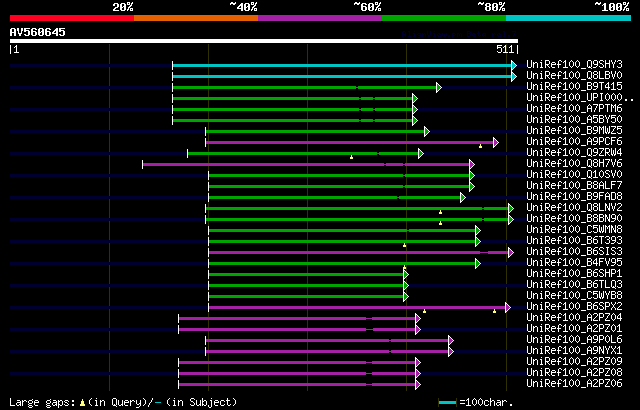Image resolution: width=640 pixels, height=410 pixels.
Task: Click the yellow gap marker under the UniRef100_Q8LNV2 bar
Action: tap(440, 212)
